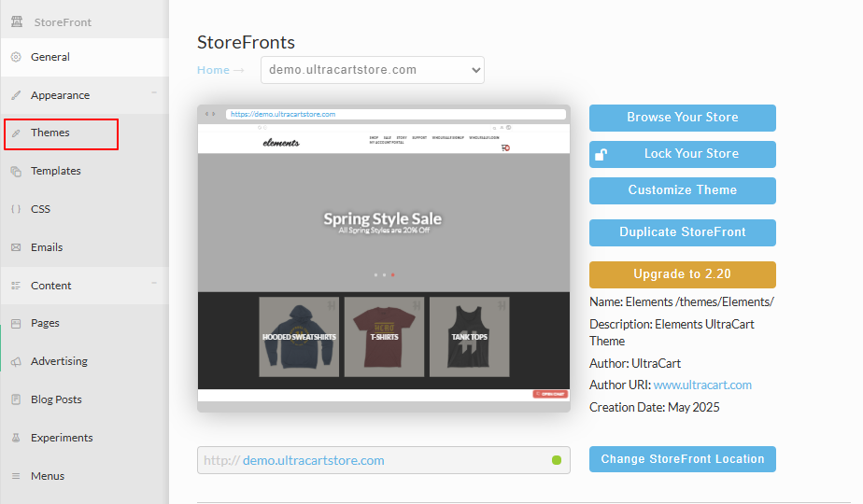Click the Spring Style Sale banner

coord(383,222)
